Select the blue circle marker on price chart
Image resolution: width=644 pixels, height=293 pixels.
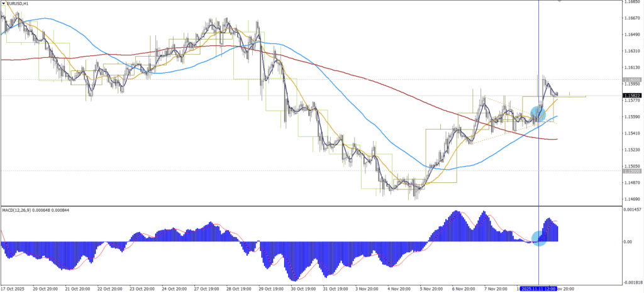(538, 114)
